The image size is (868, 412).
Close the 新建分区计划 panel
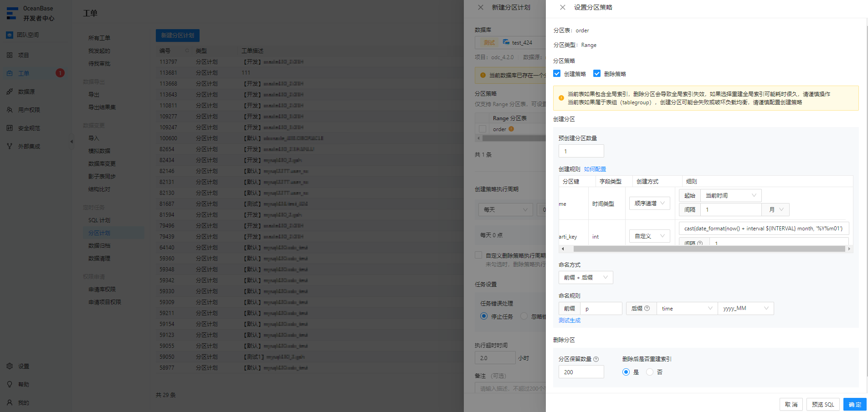coord(481,7)
